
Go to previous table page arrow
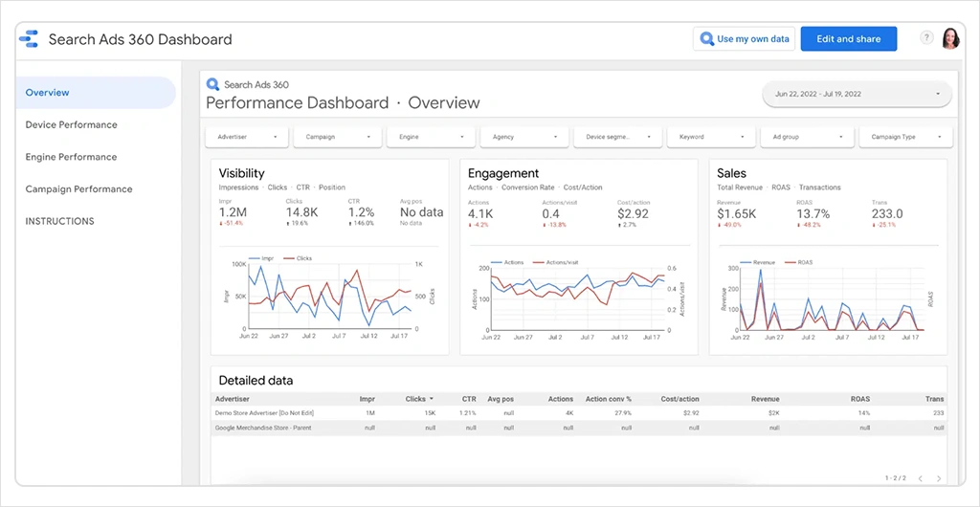(x=920, y=477)
